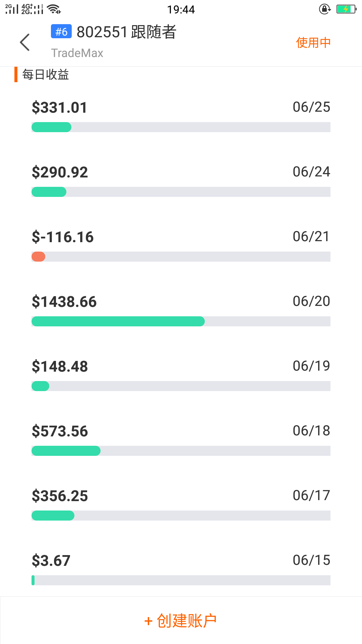Tap the + 创建账户 button
The width and height of the screenshot is (362, 644).
pyautogui.click(x=181, y=621)
